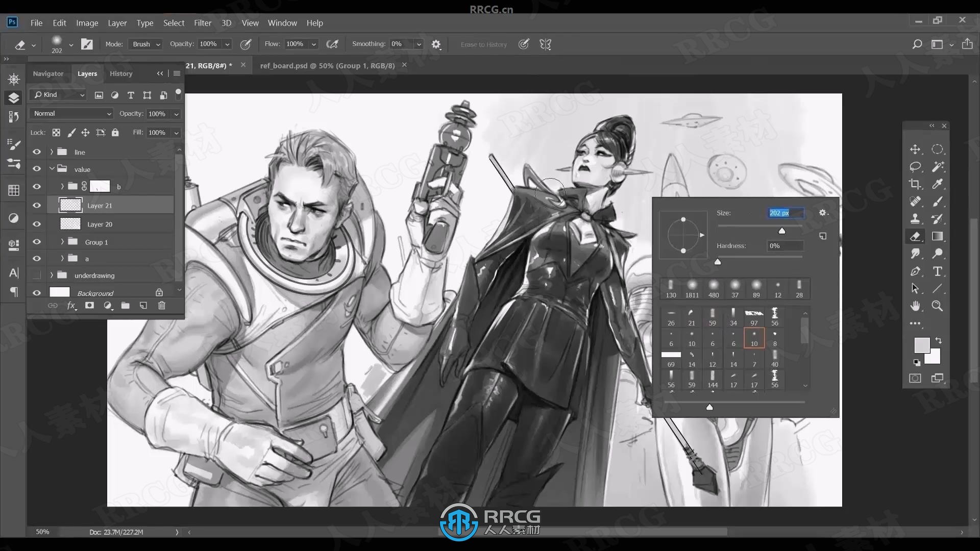This screenshot has height=551, width=980.
Task: Switch to the History tab
Action: pos(121,73)
